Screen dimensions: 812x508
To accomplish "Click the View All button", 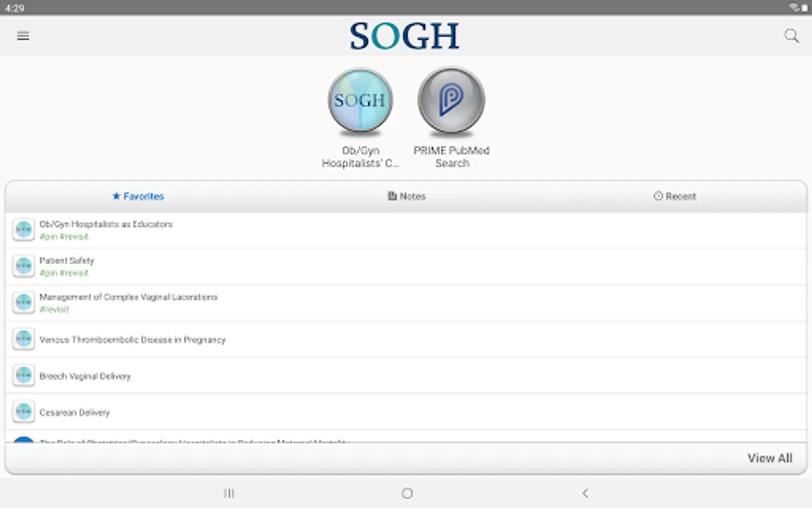I will [770, 458].
